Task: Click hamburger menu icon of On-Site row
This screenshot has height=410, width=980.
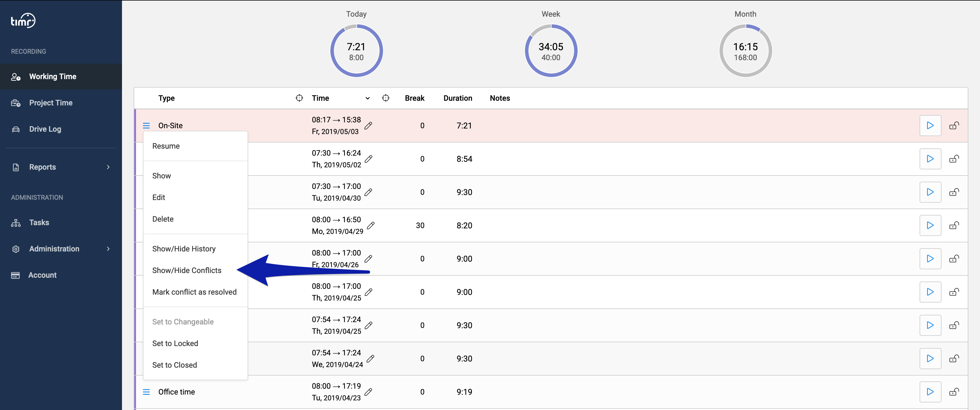Action: pos(146,126)
